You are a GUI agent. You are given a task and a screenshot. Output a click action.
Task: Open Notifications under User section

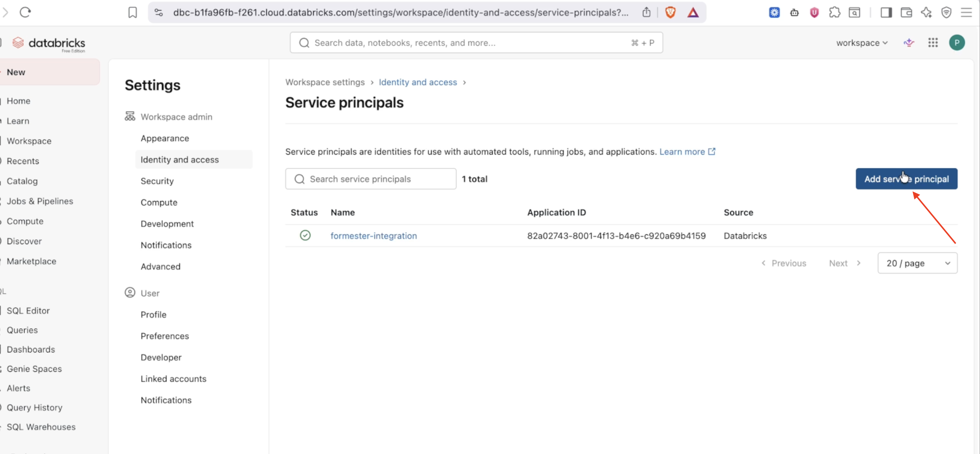pyautogui.click(x=166, y=400)
